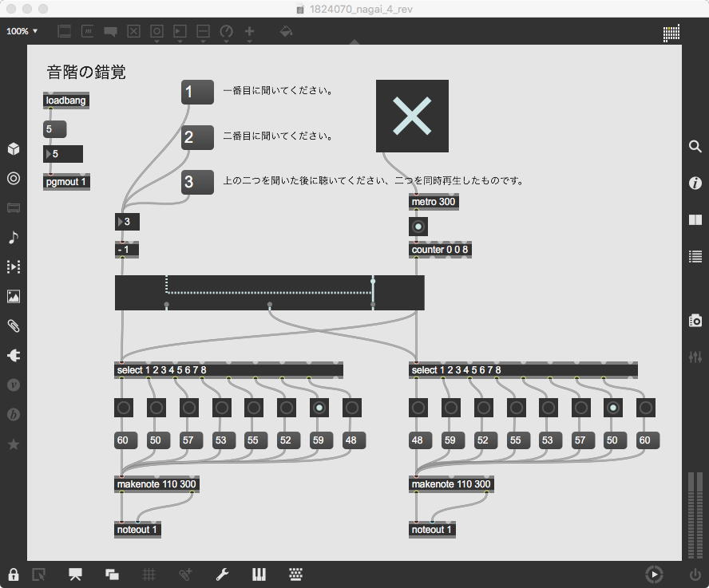This screenshot has width=709, height=588.
Task: Click comment 一番目に聞いてください。
Action: pos(279,90)
